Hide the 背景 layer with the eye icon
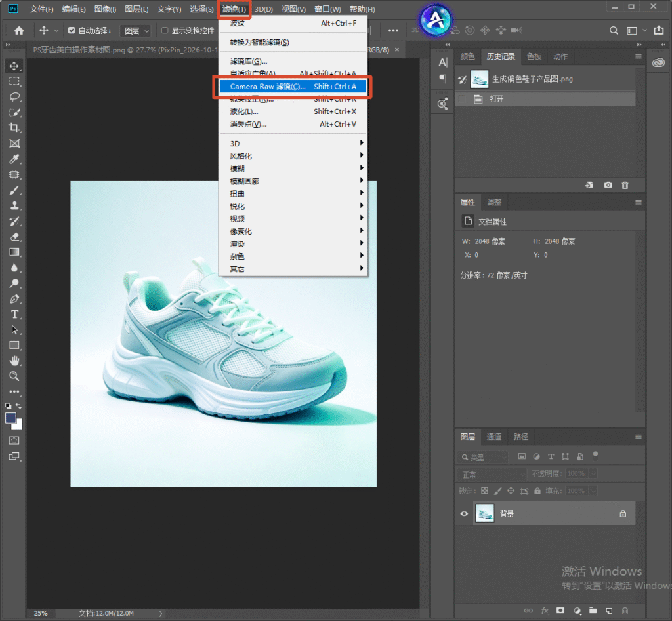The width and height of the screenshot is (672, 621). pyautogui.click(x=464, y=514)
